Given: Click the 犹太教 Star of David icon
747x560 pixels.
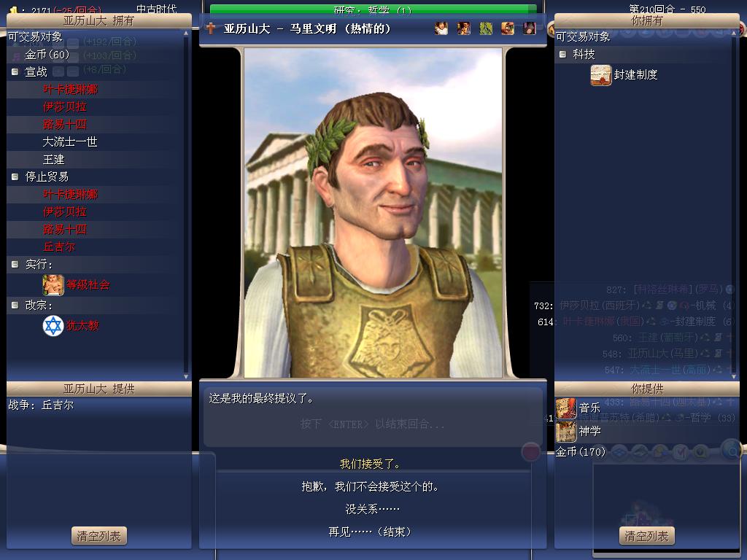Looking at the screenshot, I should click(53, 326).
